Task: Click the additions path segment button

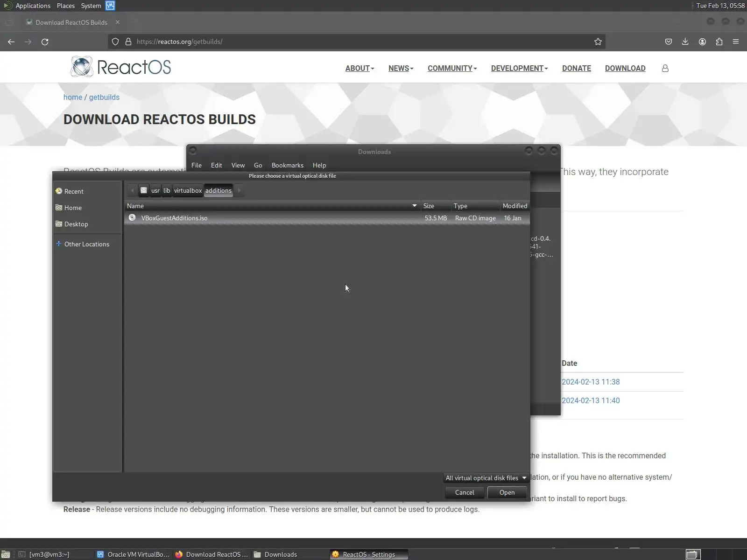Action: click(x=218, y=190)
